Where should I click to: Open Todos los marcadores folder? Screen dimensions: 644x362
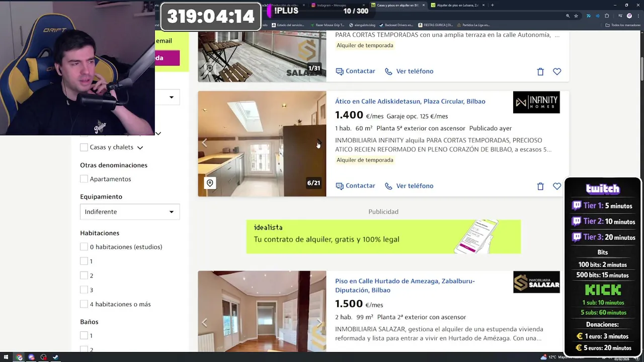[624, 25]
